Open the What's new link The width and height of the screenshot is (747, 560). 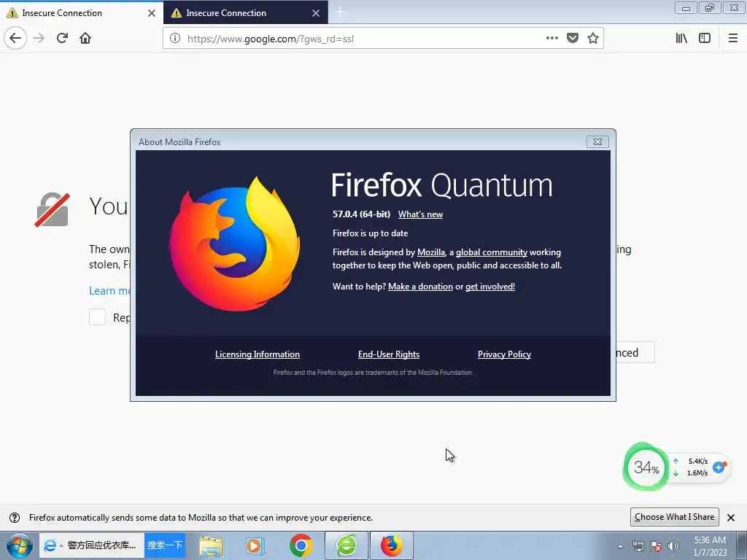[420, 214]
